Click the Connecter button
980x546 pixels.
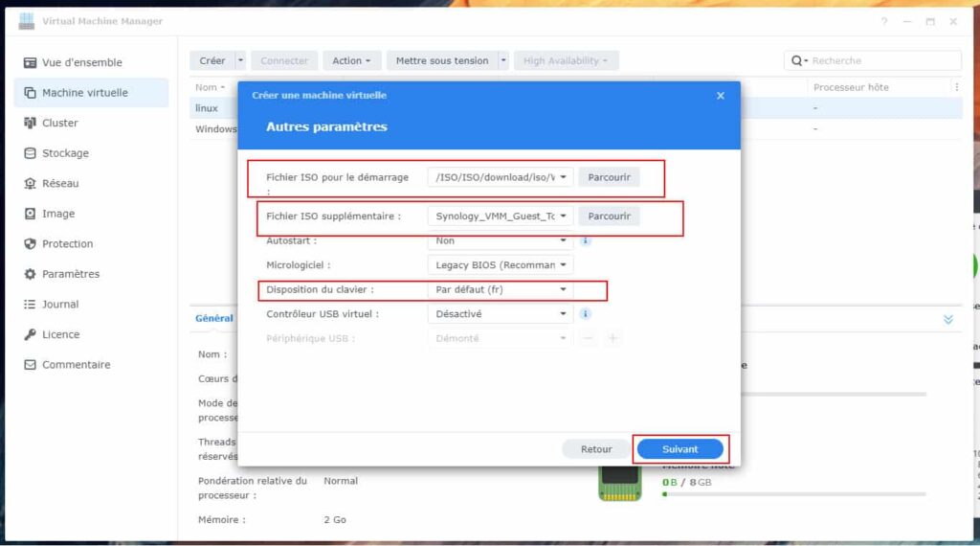(284, 60)
